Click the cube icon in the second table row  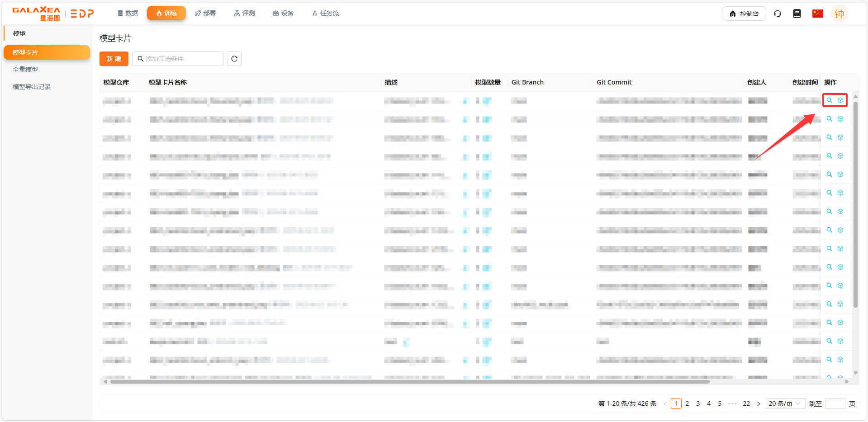(x=840, y=119)
